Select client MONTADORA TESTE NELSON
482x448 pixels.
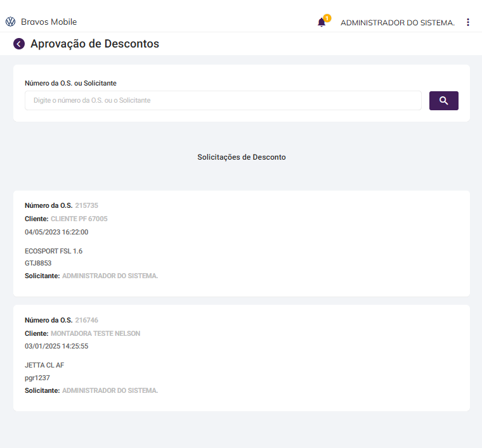95,333
